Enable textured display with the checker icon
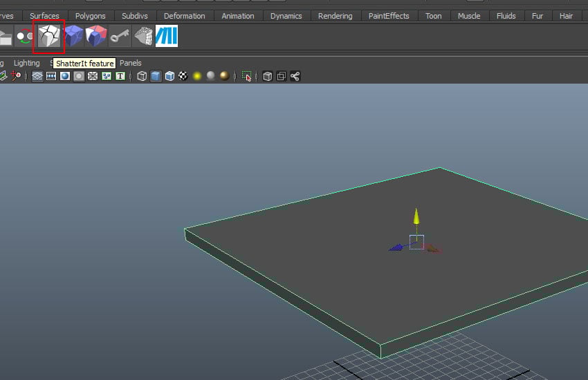 [183, 76]
